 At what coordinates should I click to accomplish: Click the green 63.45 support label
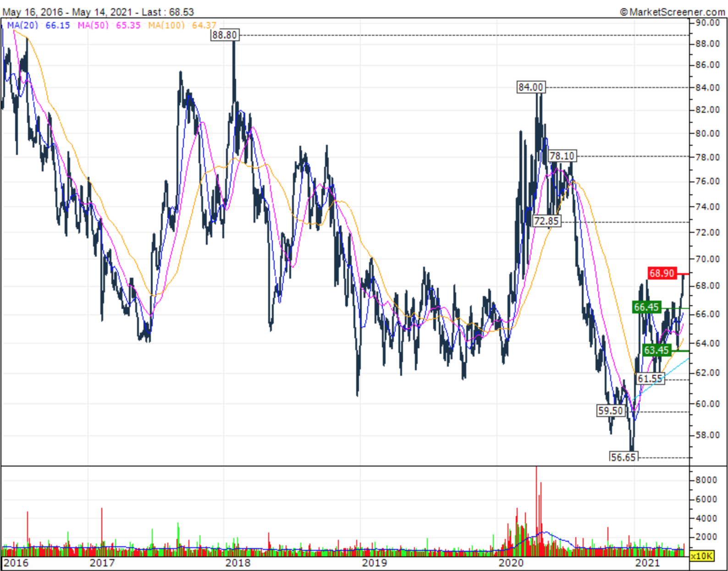tap(657, 351)
